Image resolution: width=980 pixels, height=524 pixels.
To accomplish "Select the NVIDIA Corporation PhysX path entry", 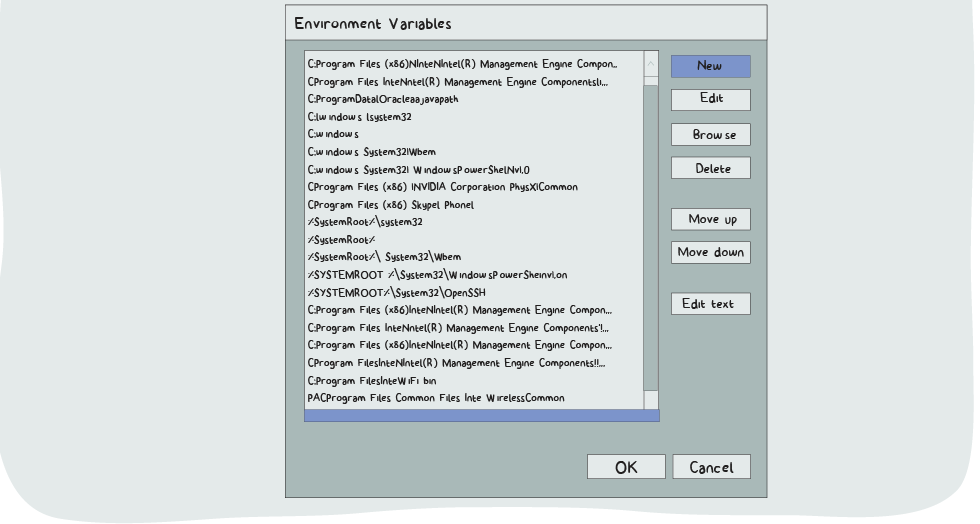I will pyautogui.click(x=442, y=187).
